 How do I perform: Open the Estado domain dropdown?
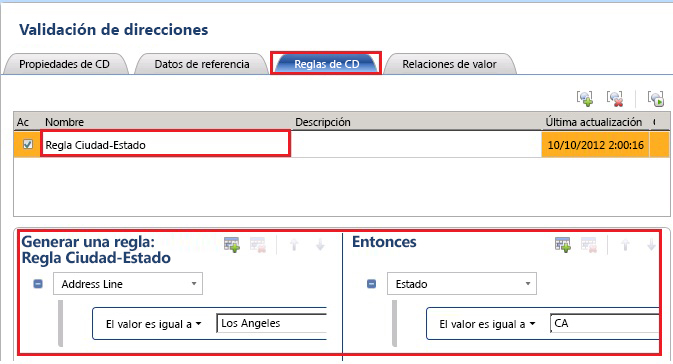coord(462,284)
